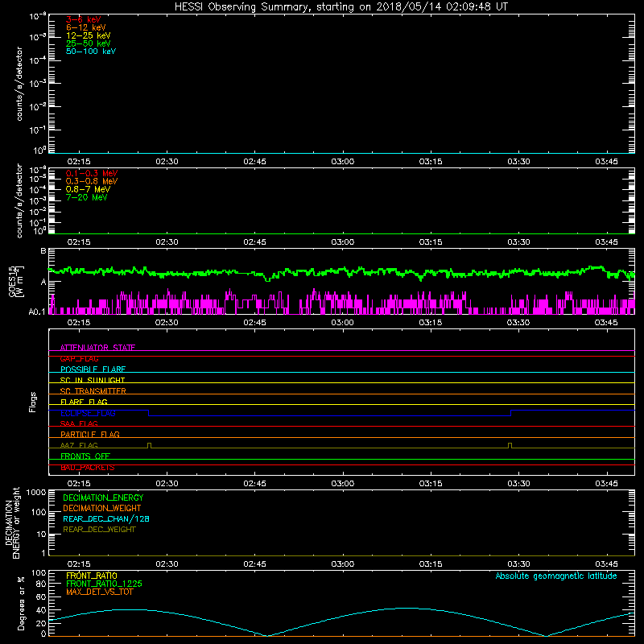This screenshot has height=644, width=644.
Task: Pick the BAD_PACKETS flag label
Action: 88,468
